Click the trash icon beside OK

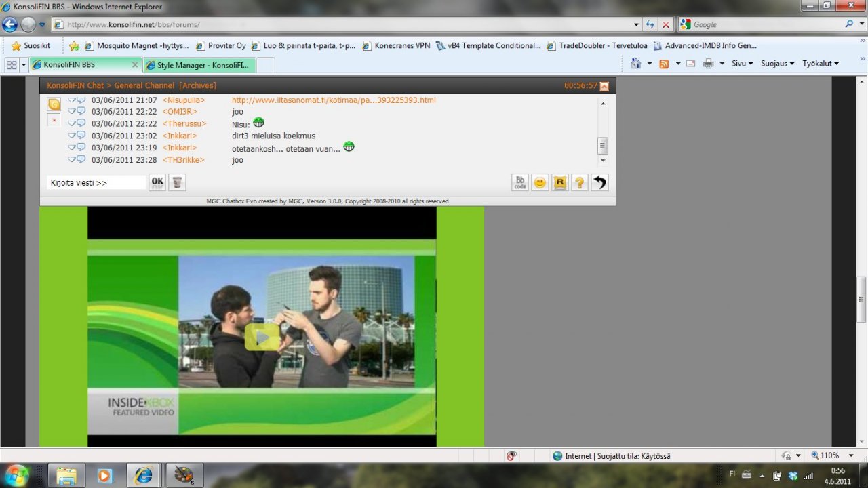(x=177, y=182)
